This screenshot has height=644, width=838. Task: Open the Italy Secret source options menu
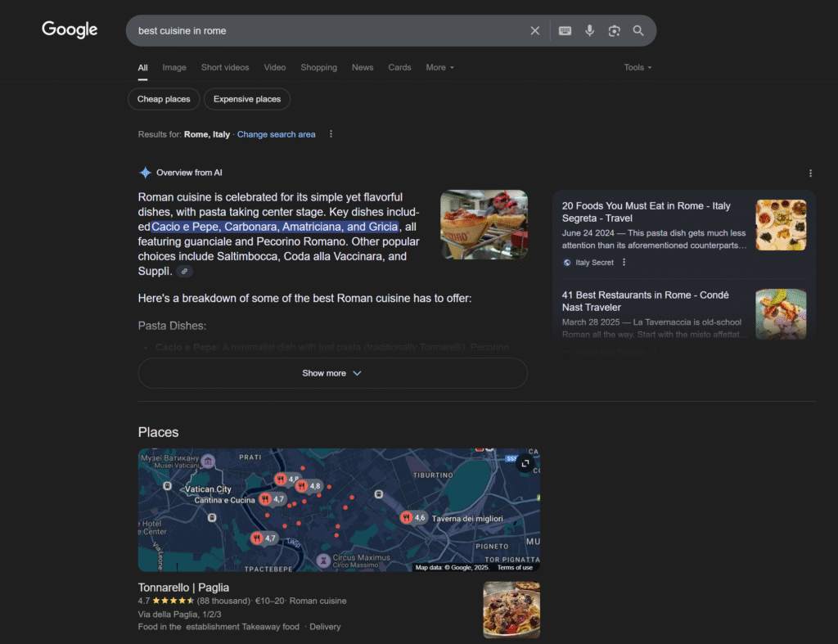point(624,263)
